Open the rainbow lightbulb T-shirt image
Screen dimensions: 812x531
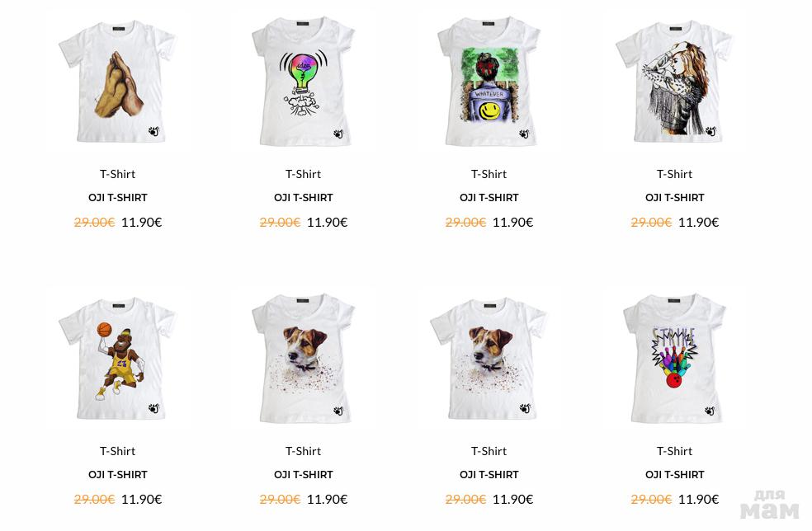[304, 82]
